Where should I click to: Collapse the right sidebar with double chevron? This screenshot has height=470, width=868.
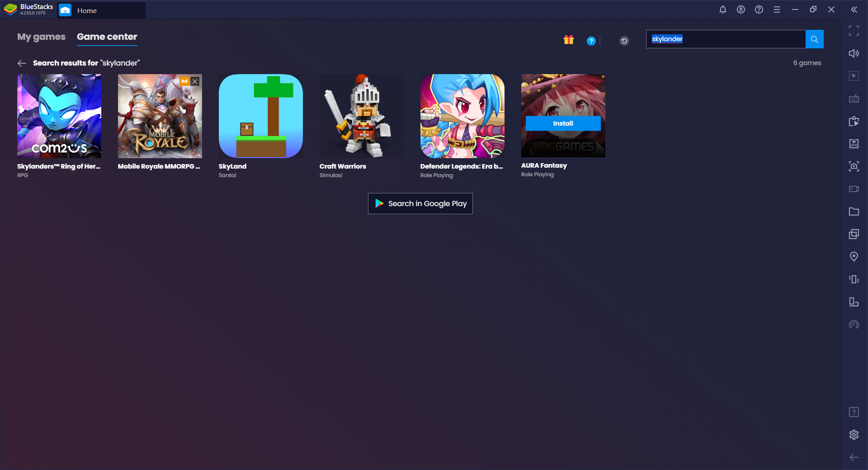[854, 9]
